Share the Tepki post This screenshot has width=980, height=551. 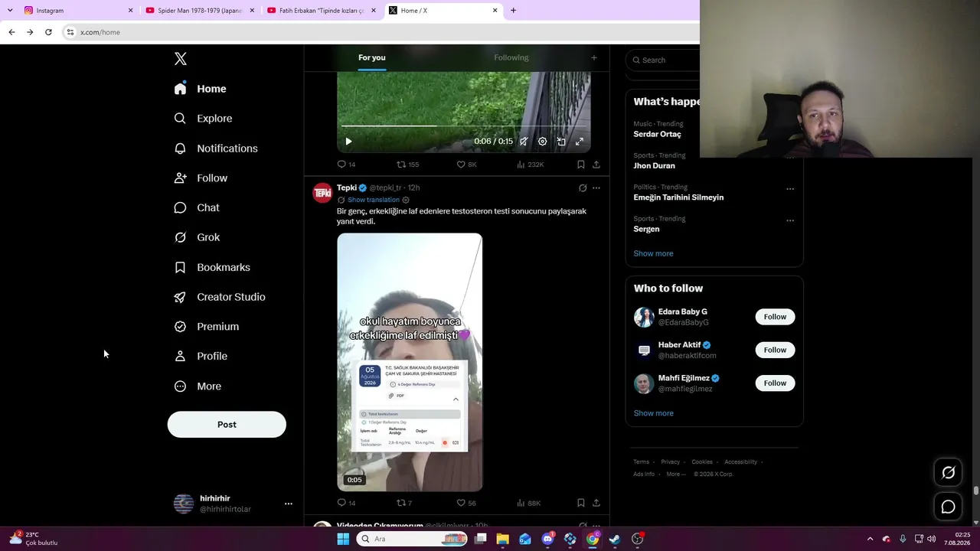coord(596,503)
